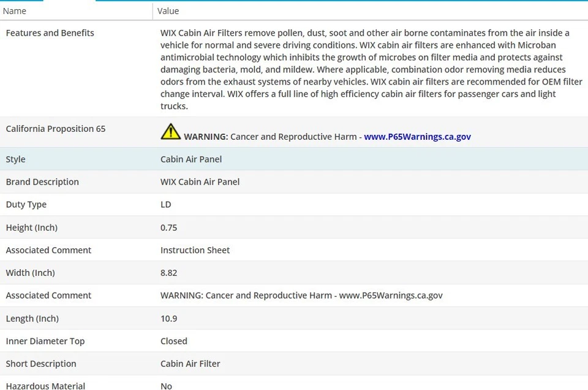The image size is (588, 390).
Task: Click the 8.82 width value
Action: tap(169, 273)
